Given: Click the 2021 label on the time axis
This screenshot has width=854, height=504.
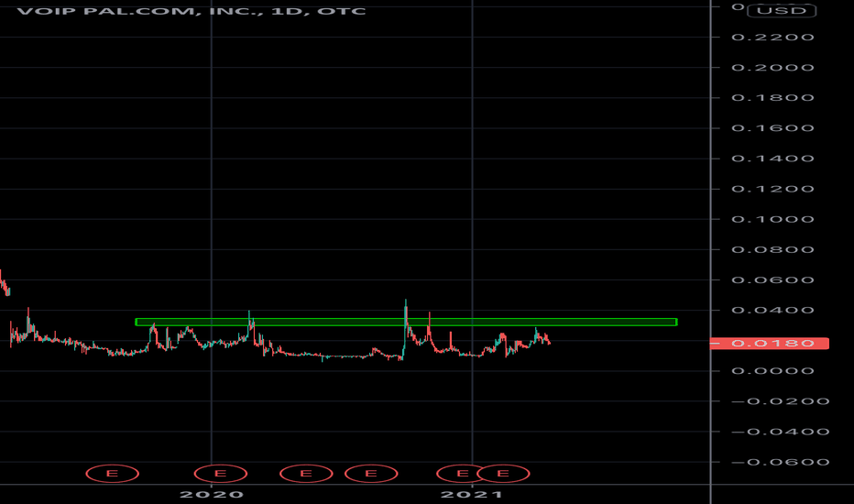Looking at the screenshot, I should pyautogui.click(x=472, y=495).
